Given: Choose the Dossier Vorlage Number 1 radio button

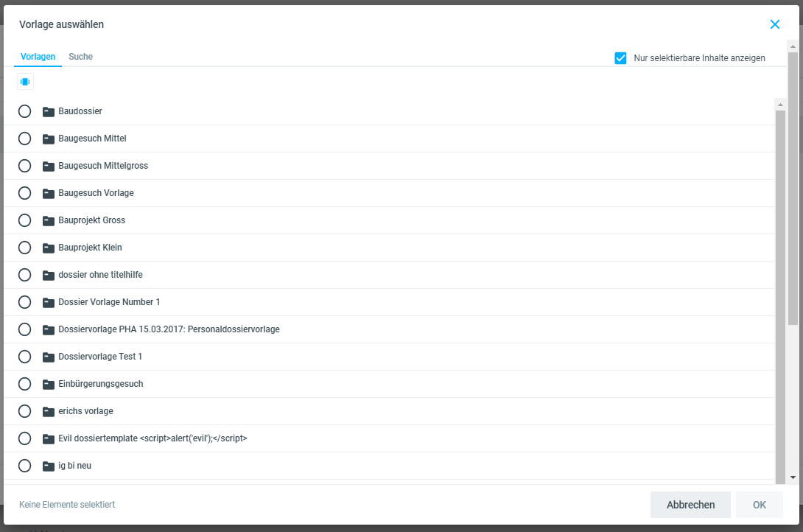Looking at the screenshot, I should 24,302.
